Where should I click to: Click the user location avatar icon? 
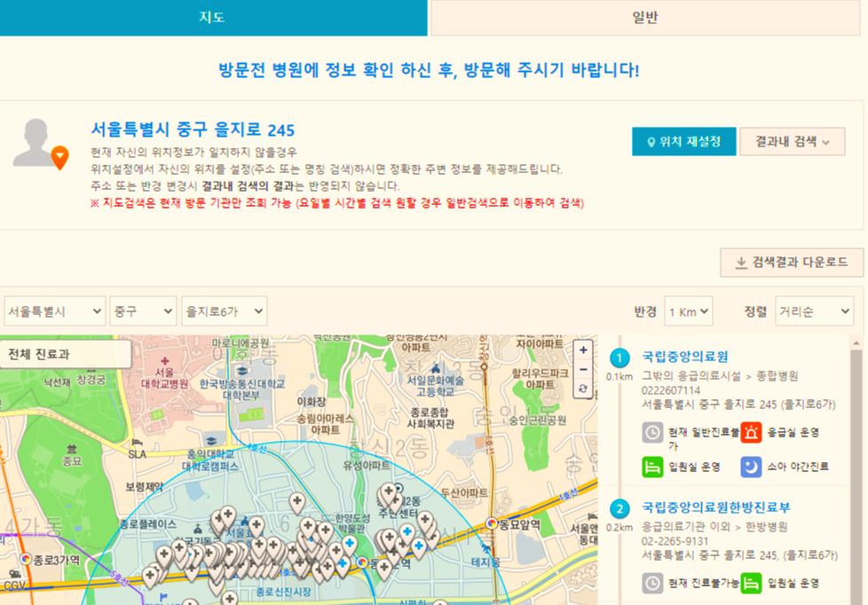pos(41,144)
